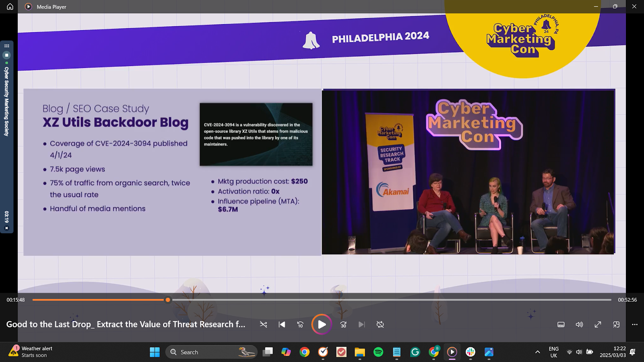Switch to mini player view

pos(616,324)
